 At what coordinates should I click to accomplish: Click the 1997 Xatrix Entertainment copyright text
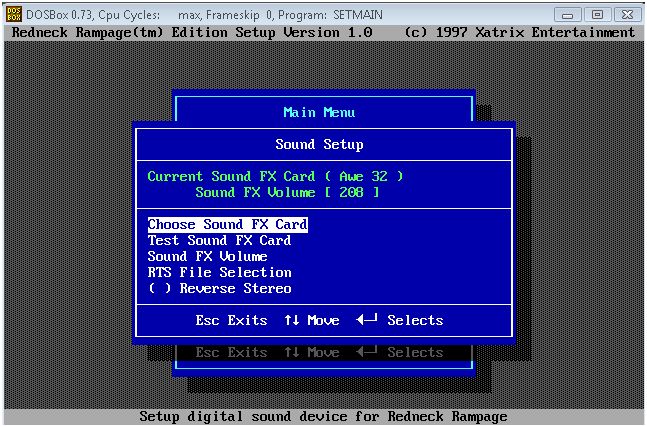click(519, 33)
